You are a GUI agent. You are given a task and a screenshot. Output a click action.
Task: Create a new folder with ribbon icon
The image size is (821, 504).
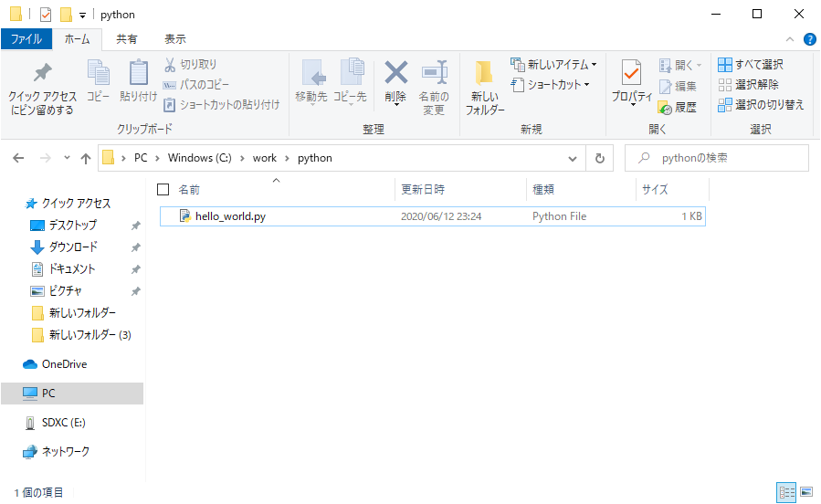pyautogui.click(x=484, y=74)
